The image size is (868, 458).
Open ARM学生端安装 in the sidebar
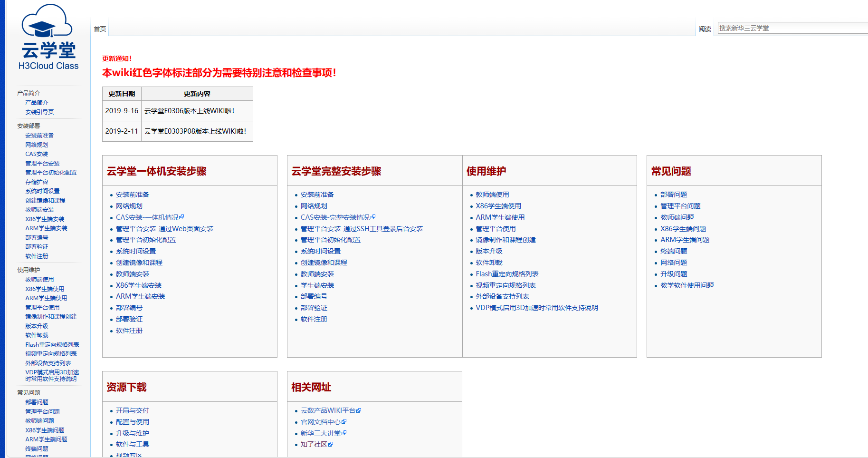(46, 228)
